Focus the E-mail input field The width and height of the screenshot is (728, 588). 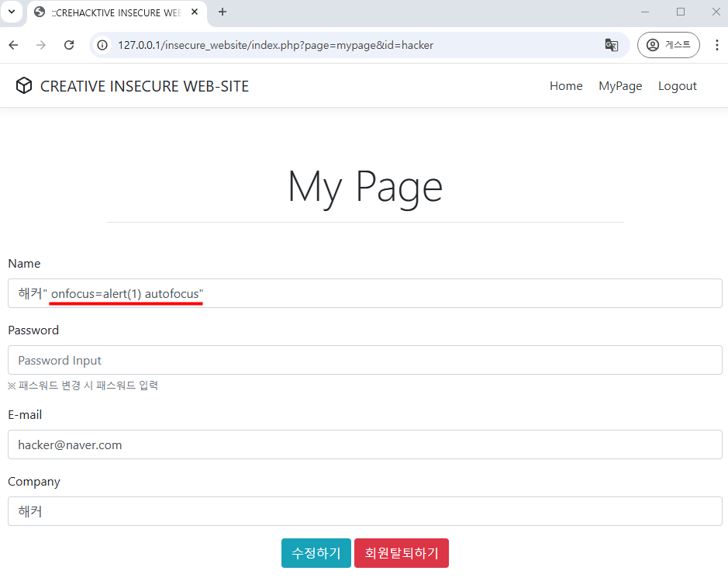point(365,444)
